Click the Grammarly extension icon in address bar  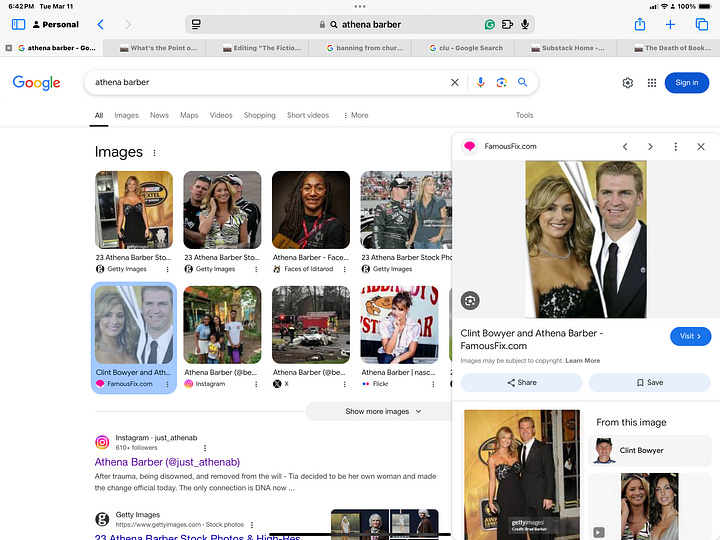tap(489, 24)
